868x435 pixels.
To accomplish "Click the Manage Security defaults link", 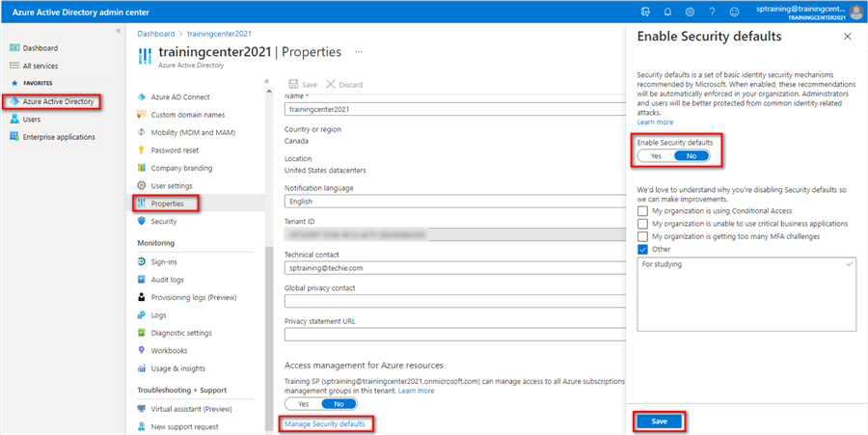I will 327,423.
